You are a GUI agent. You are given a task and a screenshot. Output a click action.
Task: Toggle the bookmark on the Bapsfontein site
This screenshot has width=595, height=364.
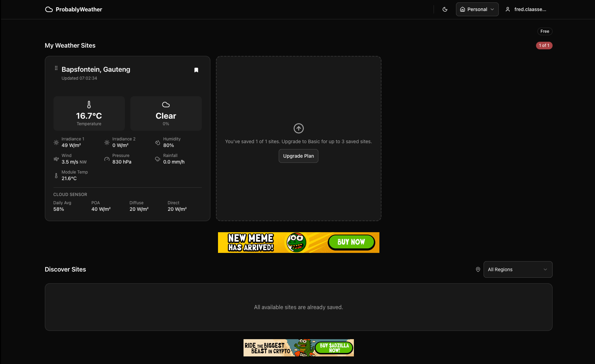point(196,70)
